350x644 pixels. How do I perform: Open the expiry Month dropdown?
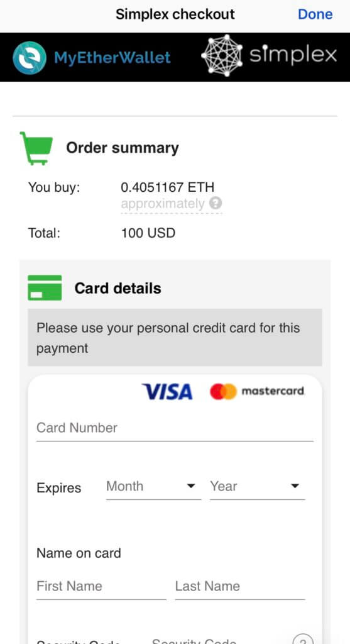point(153,487)
